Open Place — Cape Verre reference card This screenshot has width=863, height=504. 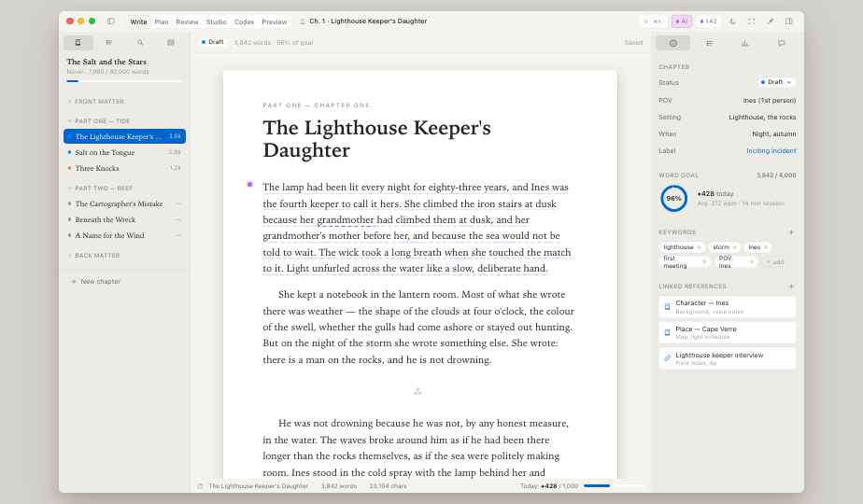point(727,332)
